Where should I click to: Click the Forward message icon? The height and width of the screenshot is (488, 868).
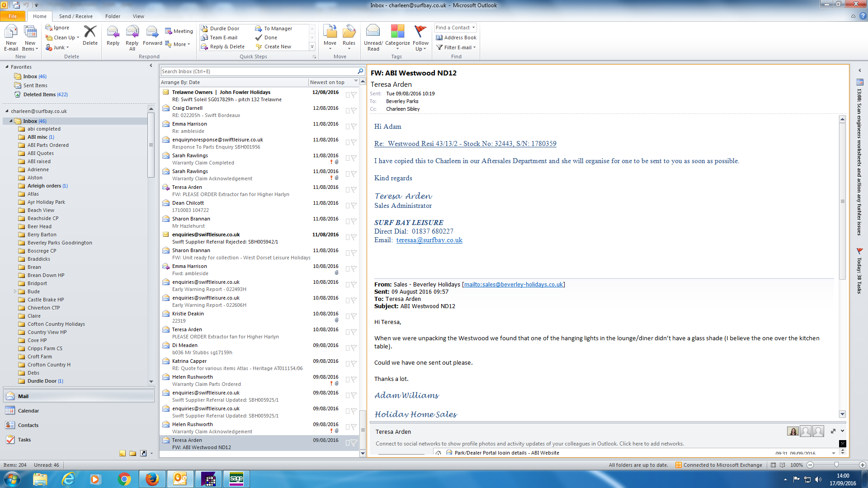point(152,33)
